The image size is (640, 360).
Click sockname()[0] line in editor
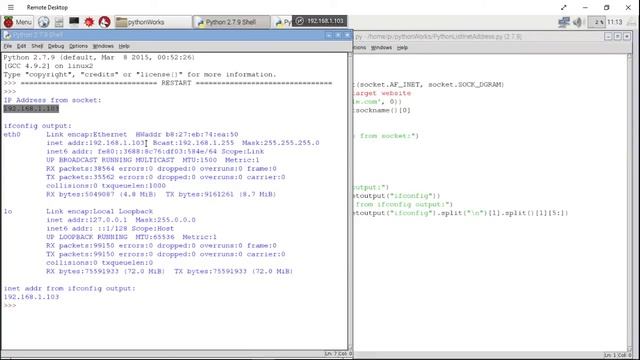tap(382, 110)
